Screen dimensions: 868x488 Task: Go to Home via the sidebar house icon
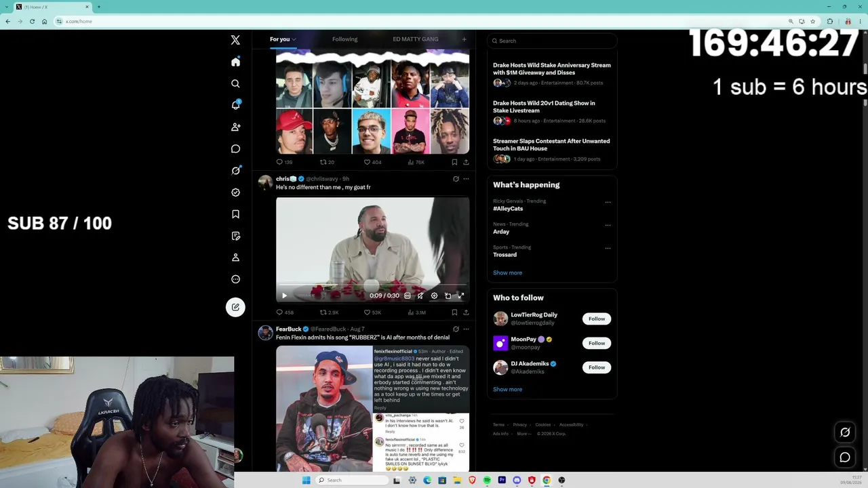point(235,62)
